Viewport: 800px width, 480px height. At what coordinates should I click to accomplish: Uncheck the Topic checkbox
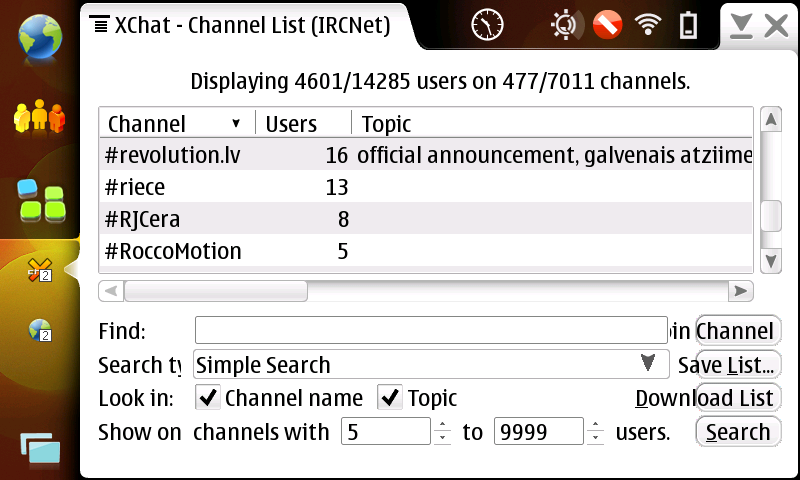(x=390, y=398)
